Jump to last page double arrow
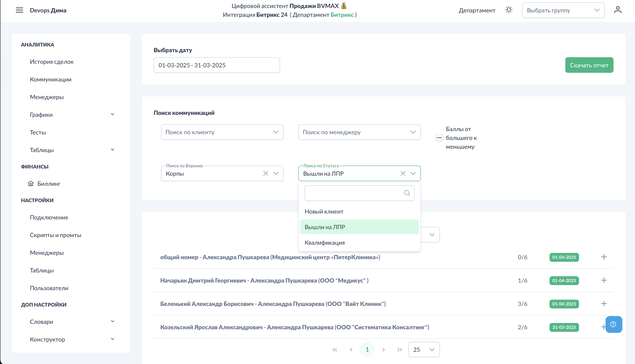The image size is (635, 364). [x=399, y=349]
